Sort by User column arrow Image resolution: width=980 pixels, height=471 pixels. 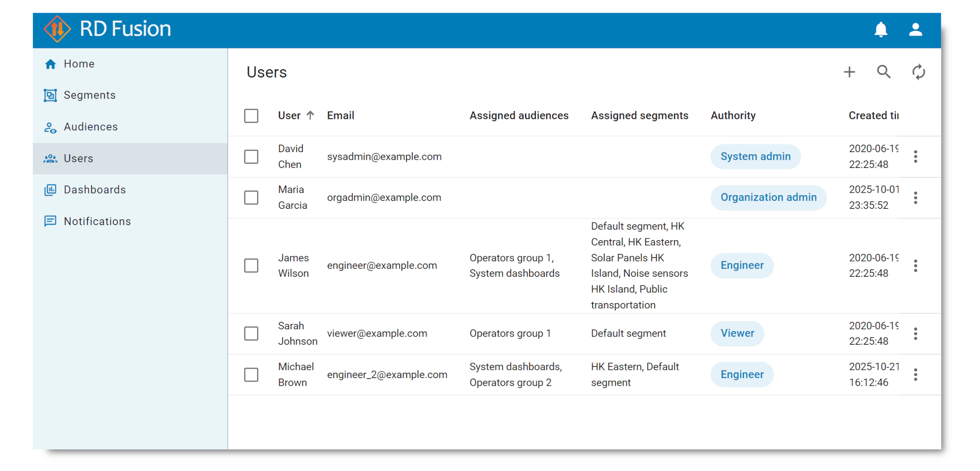(x=310, y=116)
